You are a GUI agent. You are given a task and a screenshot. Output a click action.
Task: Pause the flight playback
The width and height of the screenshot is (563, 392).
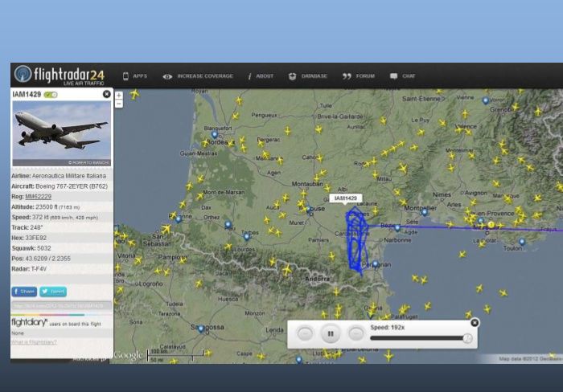(x=331, y=334)
